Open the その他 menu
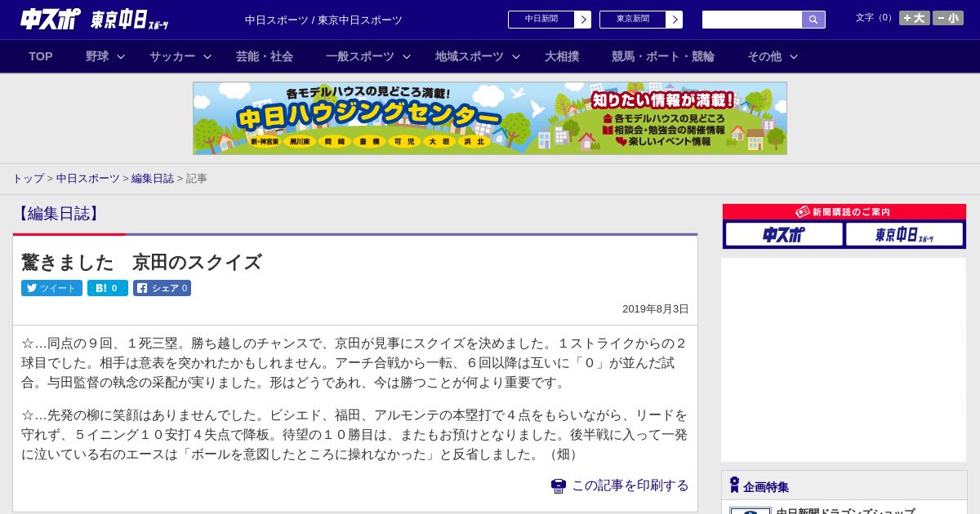Viewport: 980px width, 514px height. click(764, 56)
